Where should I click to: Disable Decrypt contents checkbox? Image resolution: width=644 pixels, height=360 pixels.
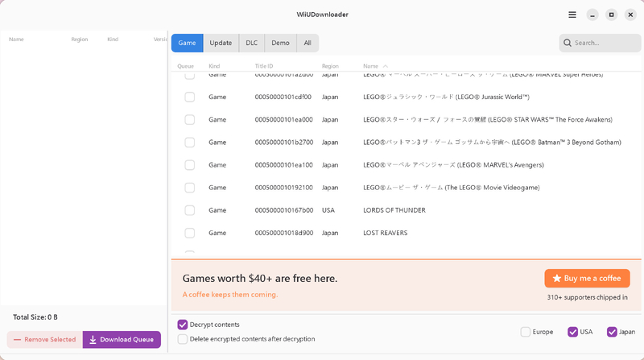(x=183, y=325)
